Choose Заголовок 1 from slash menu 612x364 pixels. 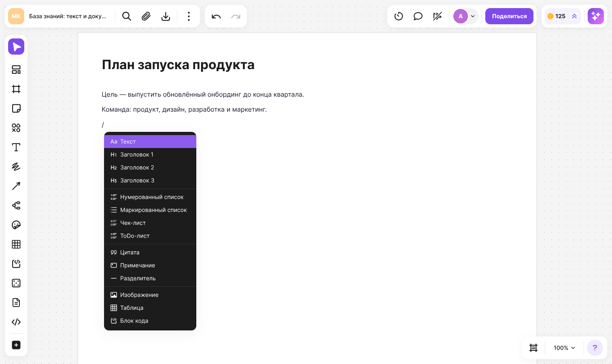click(150, 154)
